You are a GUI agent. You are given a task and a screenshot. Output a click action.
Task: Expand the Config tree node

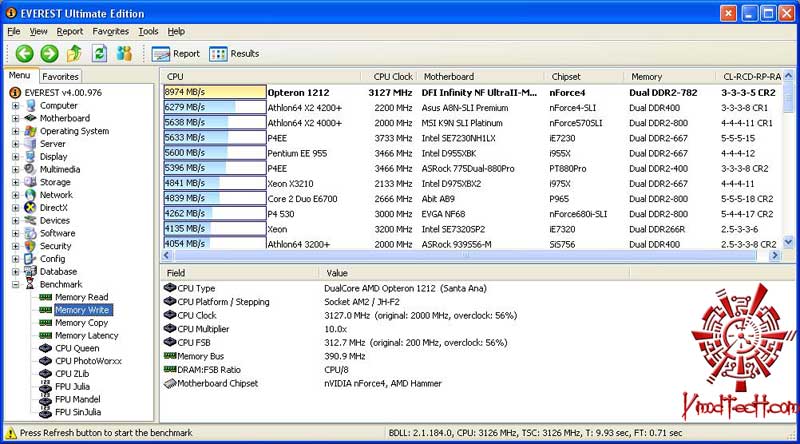coord(15,259)
